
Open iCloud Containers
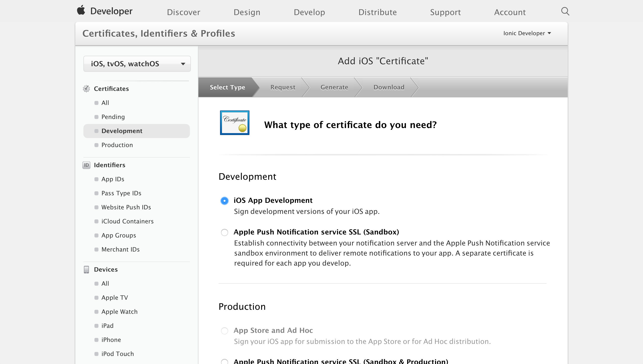point(127,221)
